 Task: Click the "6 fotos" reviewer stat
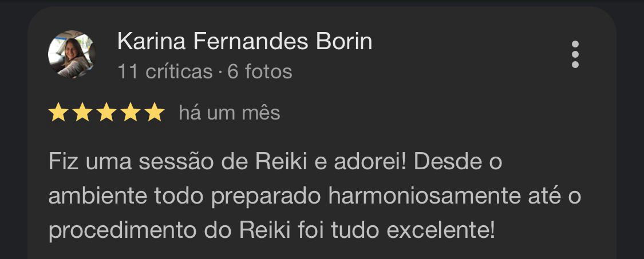tap(260, 72)
